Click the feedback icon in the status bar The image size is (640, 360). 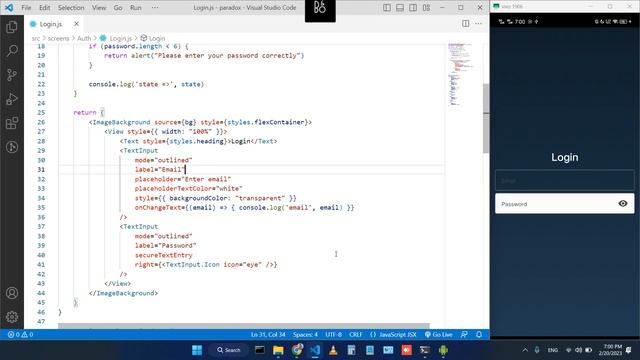click(464, 334)
